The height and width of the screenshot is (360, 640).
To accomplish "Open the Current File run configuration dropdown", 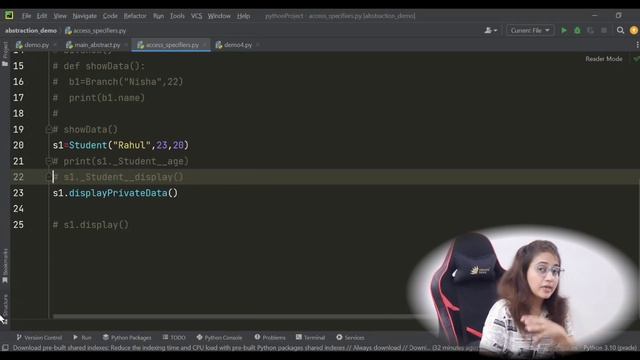I will [x=530, y=30].
